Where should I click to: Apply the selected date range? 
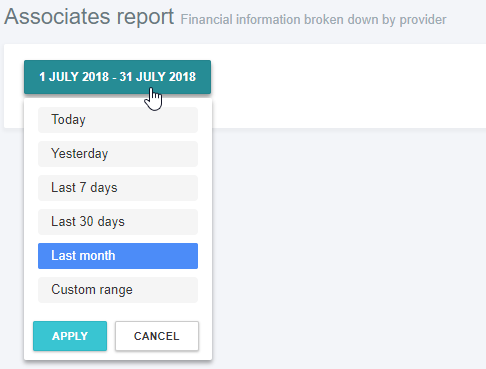(x=70, y=336)
